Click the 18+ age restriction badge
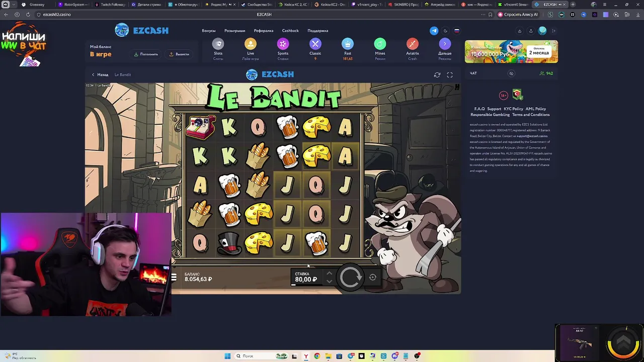Viewport: 644px width, 362px height. coord(504,95)
